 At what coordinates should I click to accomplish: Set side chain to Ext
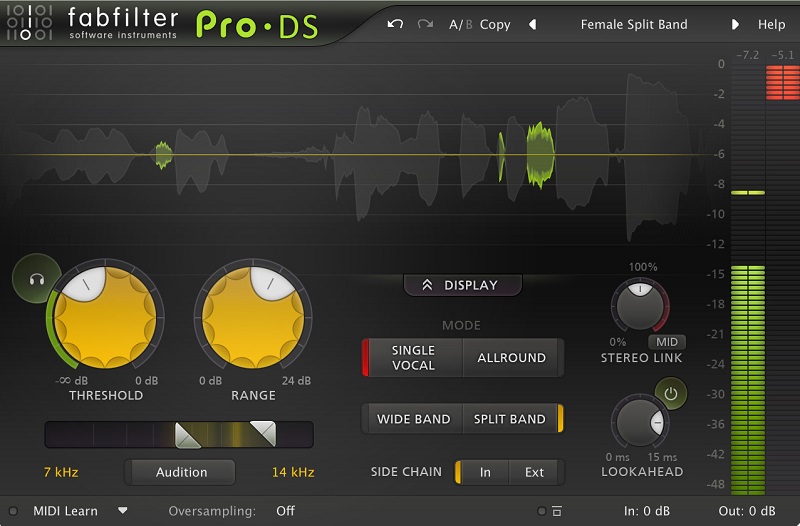(535, 472)
